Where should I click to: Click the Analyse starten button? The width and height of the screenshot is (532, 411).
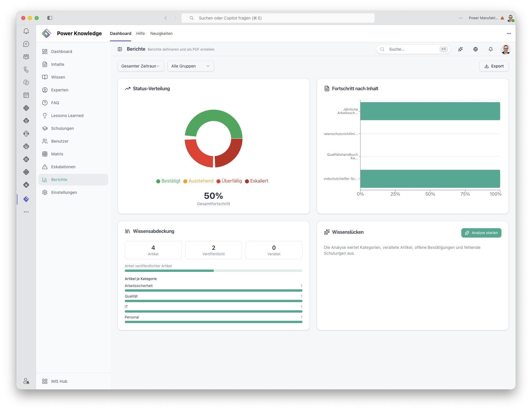pyautogui.click(x=481, y=233)
